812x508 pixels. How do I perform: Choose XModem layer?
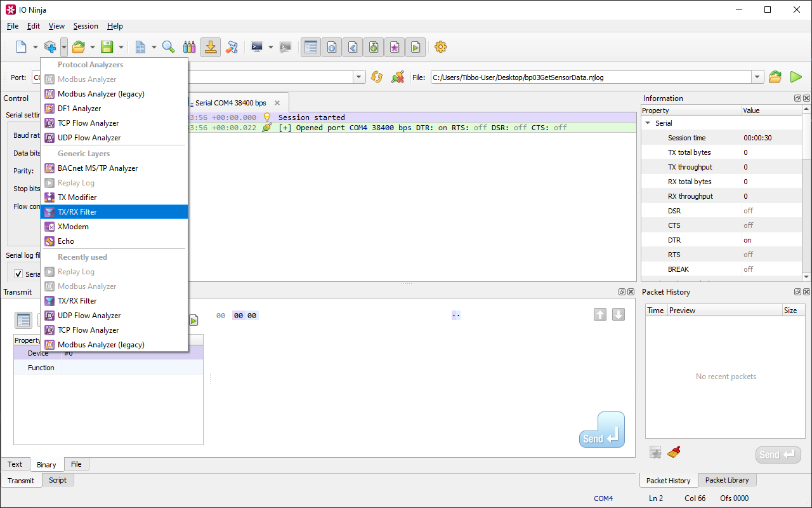coord(114,227)
